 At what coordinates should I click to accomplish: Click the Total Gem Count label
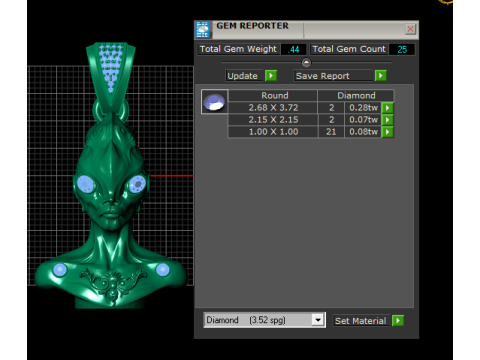tap(349, 49)
